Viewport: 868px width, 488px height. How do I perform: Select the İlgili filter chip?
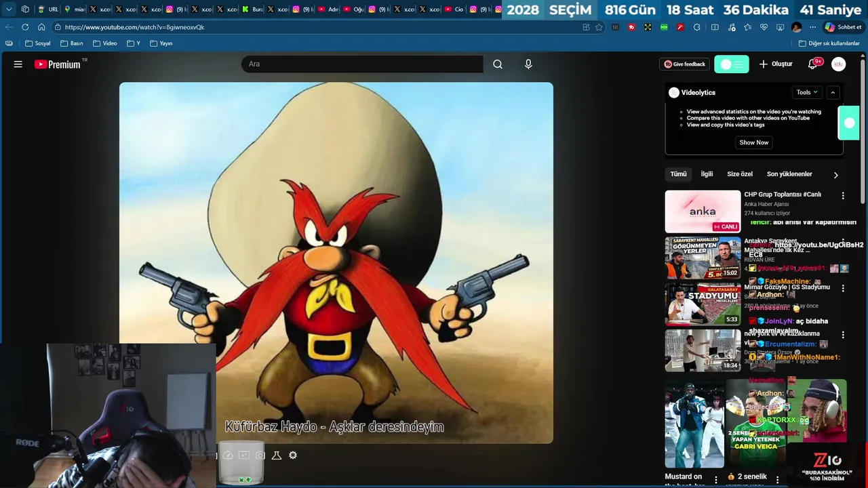tap(707, 174)
